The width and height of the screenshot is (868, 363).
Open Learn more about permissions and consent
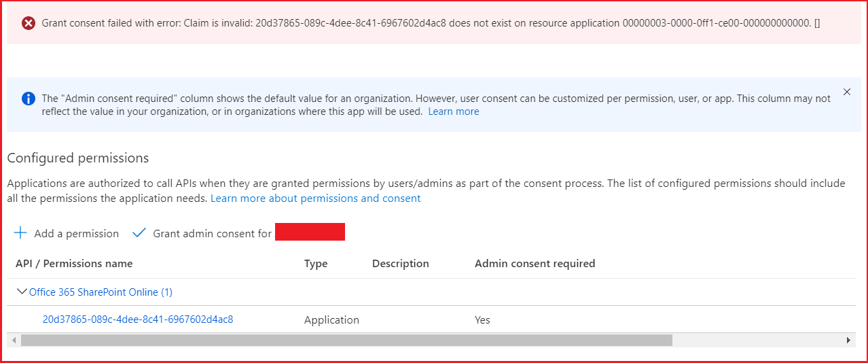click(315, 198)
